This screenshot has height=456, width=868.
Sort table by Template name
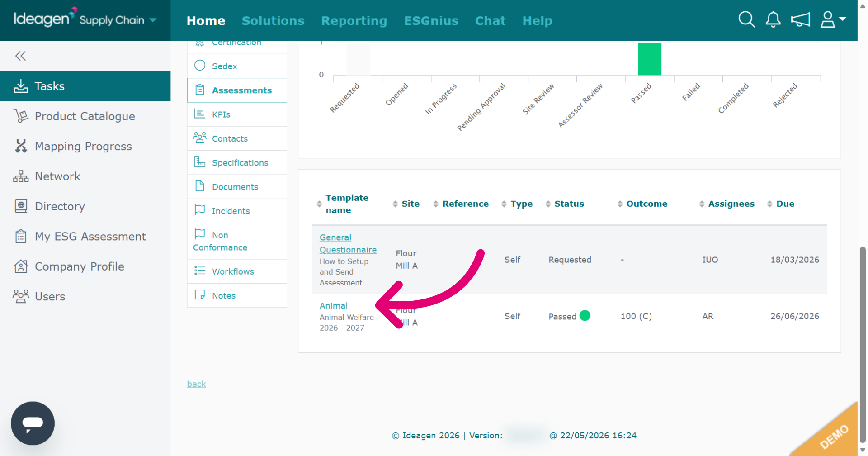tap(347, 204)
